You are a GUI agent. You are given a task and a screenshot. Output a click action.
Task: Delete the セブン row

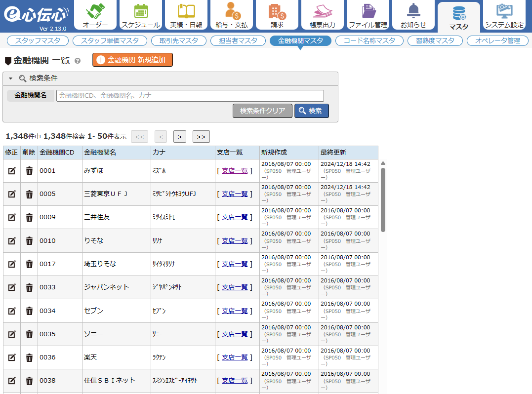click(30, 311)
